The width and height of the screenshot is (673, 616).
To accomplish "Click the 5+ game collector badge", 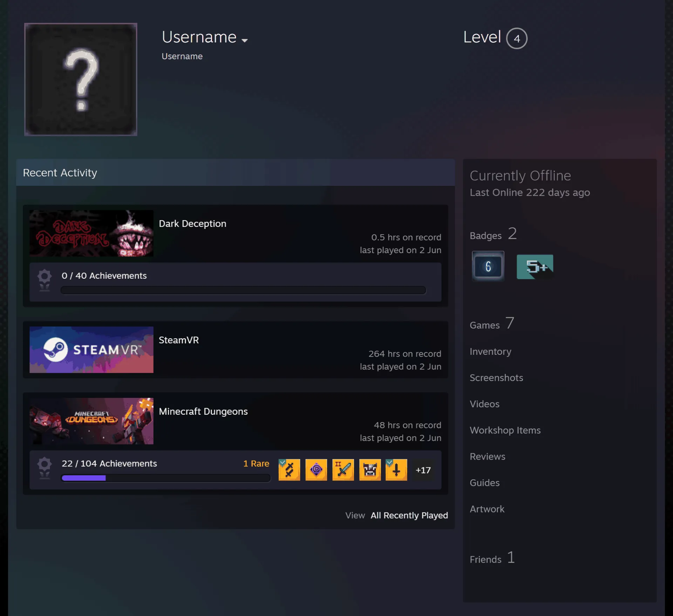I will (535, 267).
